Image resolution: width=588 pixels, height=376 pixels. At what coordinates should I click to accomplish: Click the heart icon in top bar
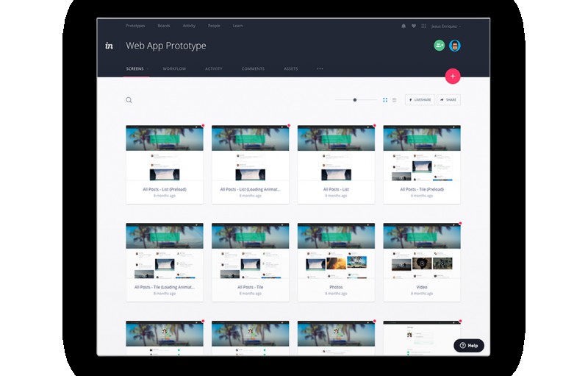coord(414,26)
